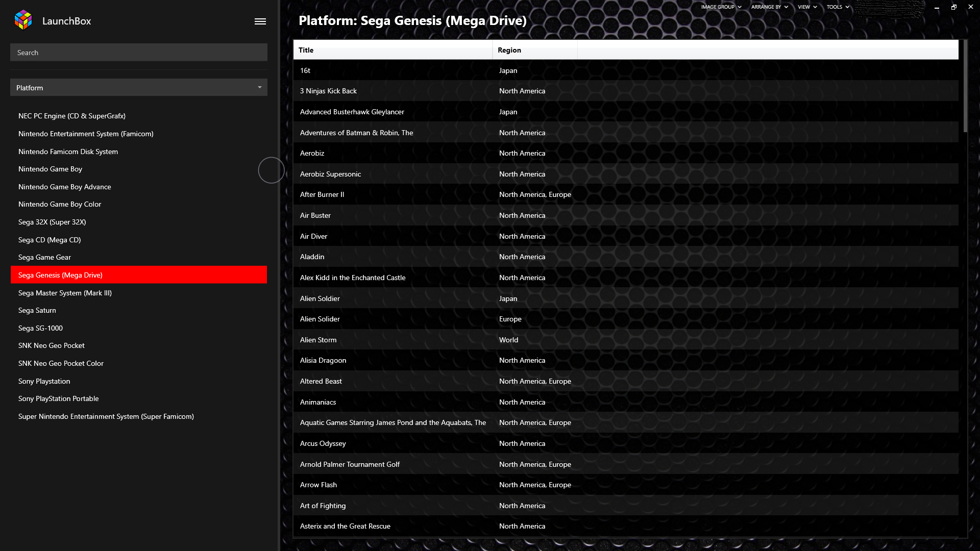Screen dimensions: 980x551
Task: Sort list by Title column header
Action: point(392,50)
